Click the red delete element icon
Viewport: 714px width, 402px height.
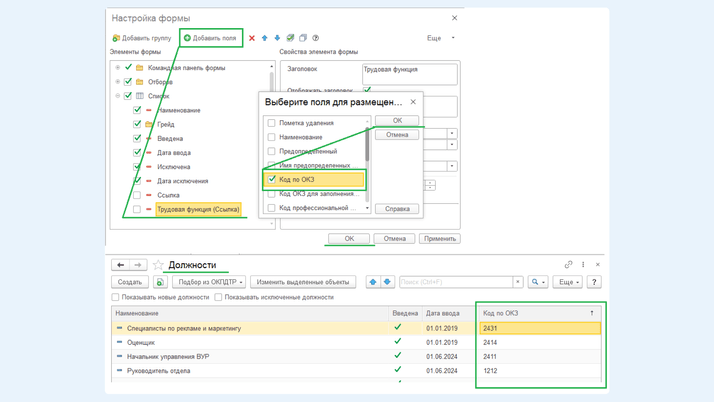(x=252, y=38)
